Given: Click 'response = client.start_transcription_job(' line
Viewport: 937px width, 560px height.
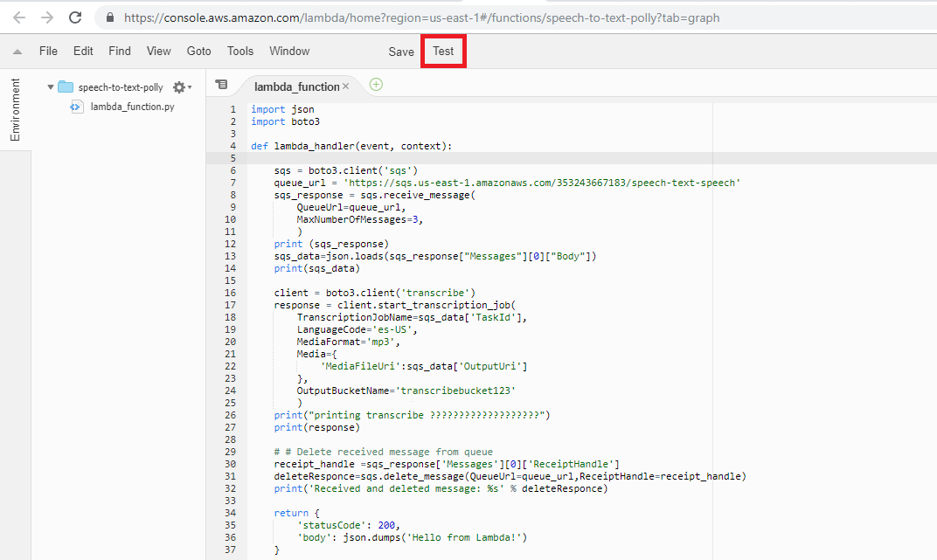Looking at the screenshot, I should pos(395,305).
